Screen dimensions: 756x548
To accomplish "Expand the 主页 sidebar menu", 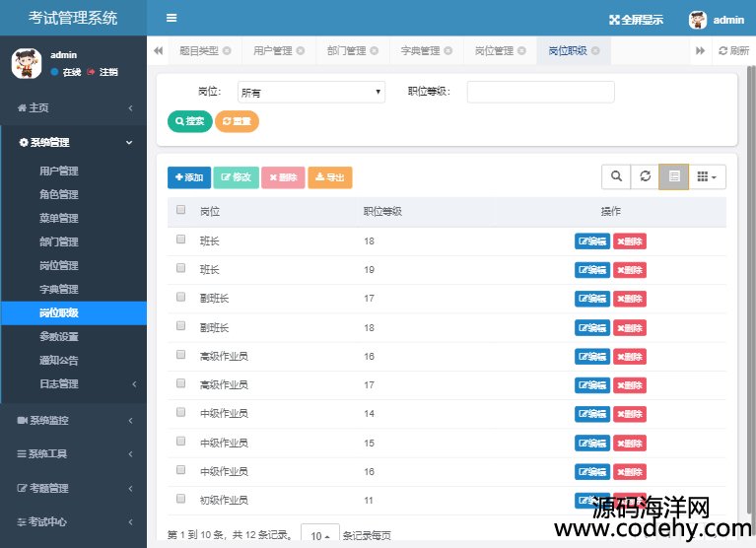I will pyautogui.click(x=73, y=108).
